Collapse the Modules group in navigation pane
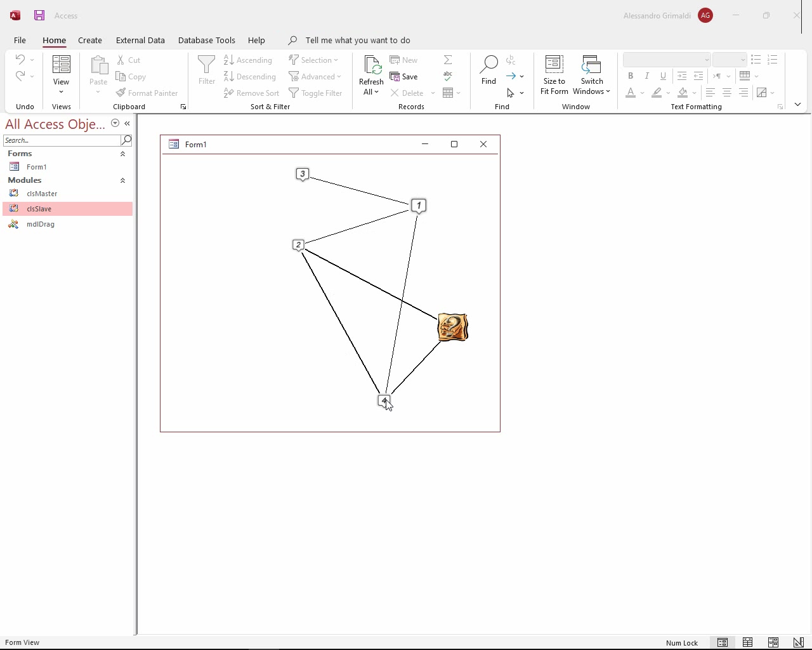Image resolution: width=812 pixels, height=650 pixels. coord(122,180)
